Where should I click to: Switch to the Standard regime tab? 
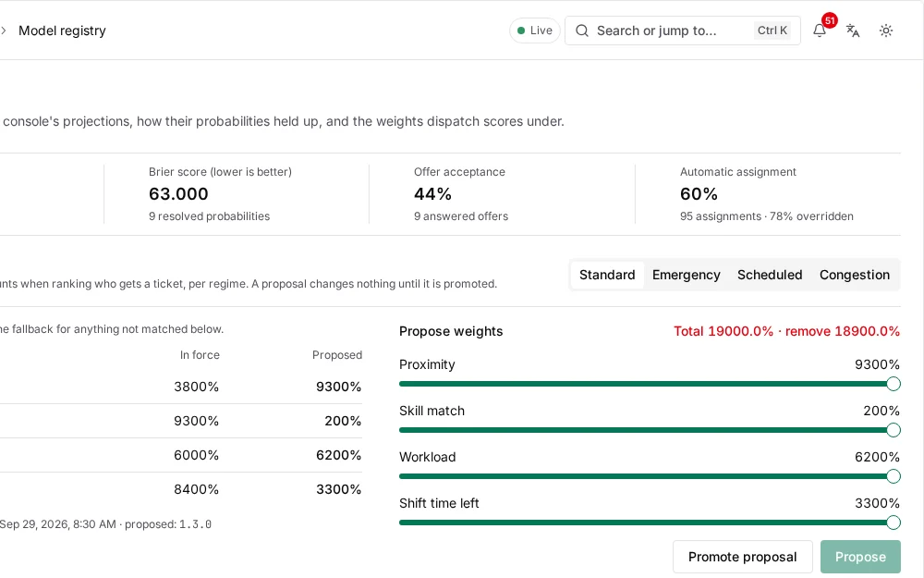click(607, 275)
